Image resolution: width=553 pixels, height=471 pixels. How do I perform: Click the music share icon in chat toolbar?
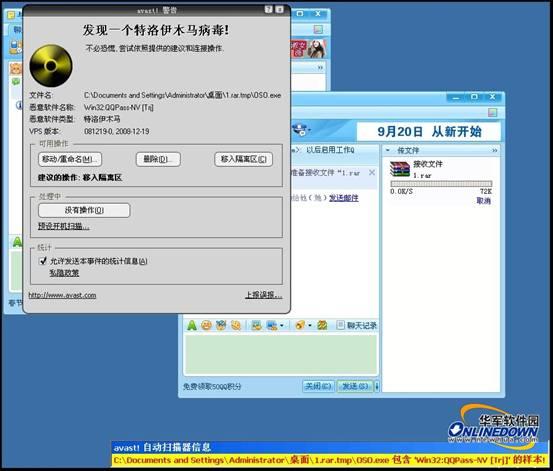[x=300, y=325]
